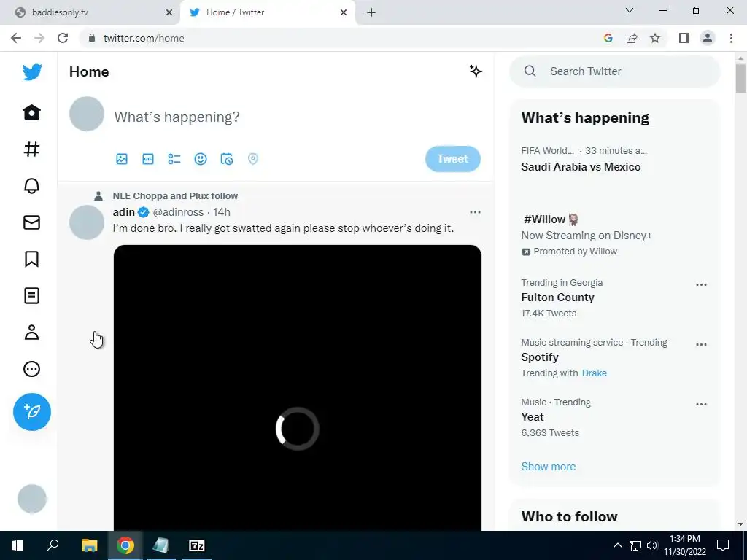The height and width of the screenshot is (560, 747).
Task: Open more options for Spotify trend
Action: (x=701, y=345)
